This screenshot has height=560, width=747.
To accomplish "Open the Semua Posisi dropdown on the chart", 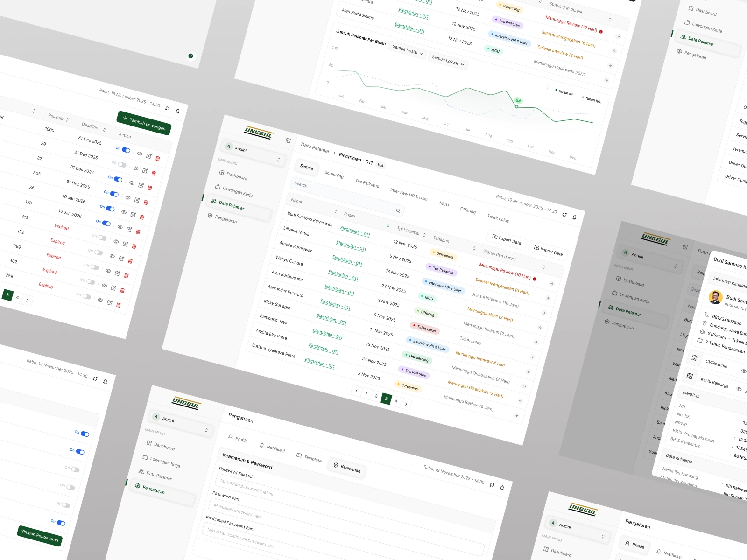I will (408, 50).
